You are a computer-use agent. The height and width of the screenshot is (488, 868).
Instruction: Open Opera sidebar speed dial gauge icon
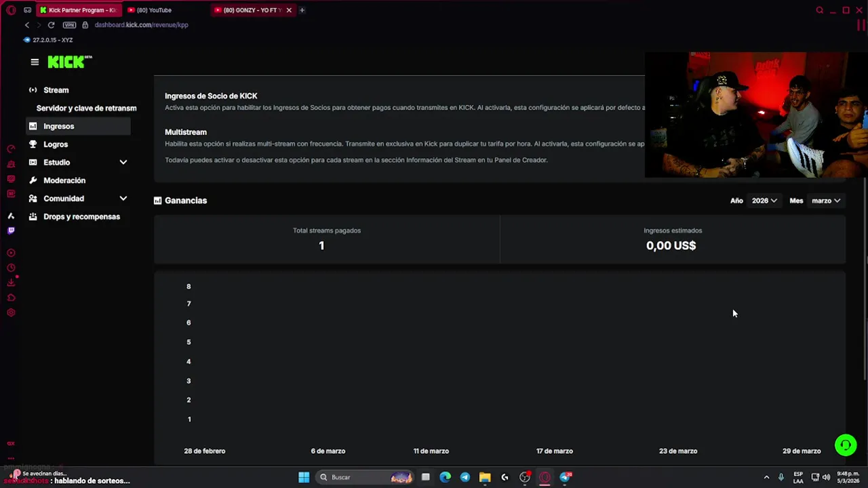[11, 149]
